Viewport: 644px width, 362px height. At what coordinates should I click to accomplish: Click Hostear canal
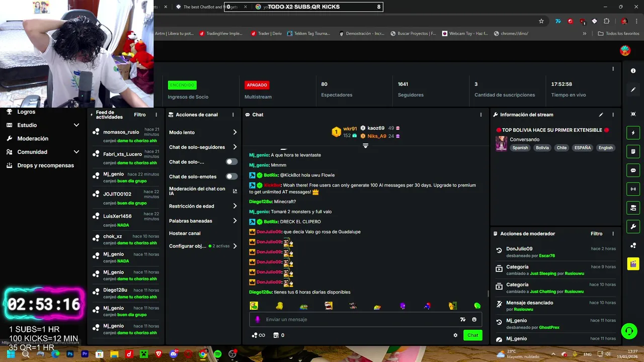pyautogui.click(x=185, y=233)
